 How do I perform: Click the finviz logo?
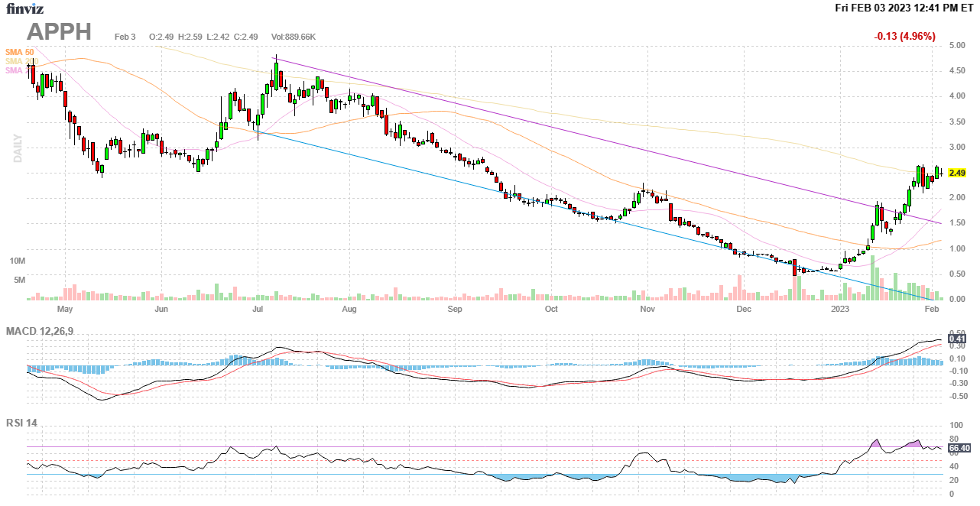coord(24,8)
